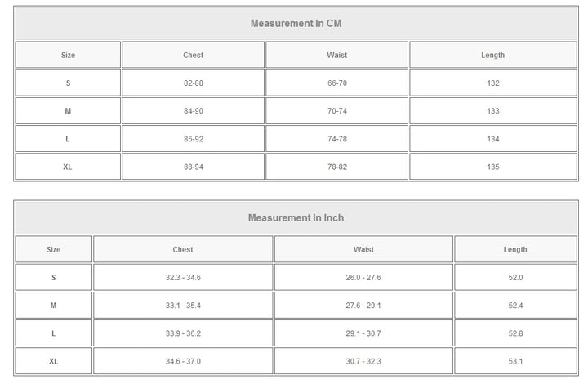Click size M row label in Inch table
Screen dimensions: 588x384
click(54, 306)
